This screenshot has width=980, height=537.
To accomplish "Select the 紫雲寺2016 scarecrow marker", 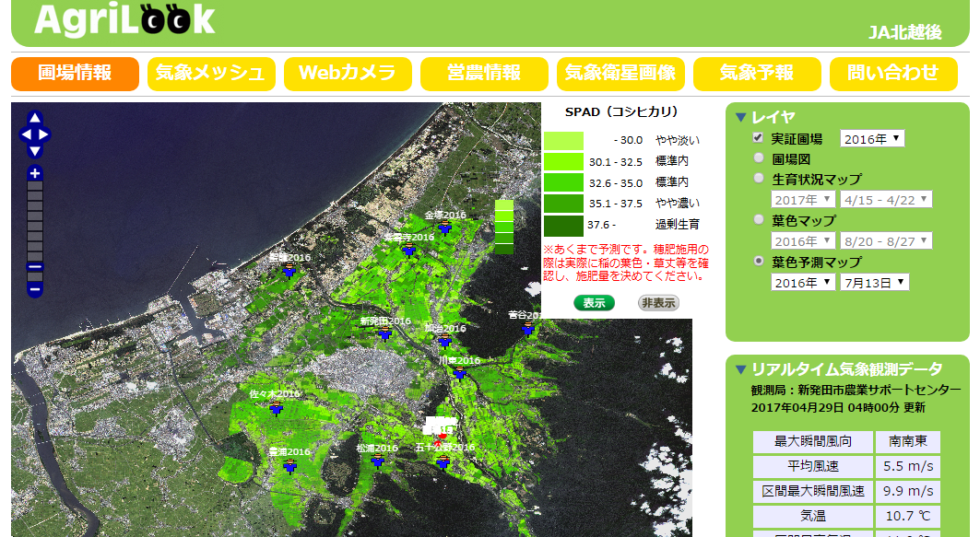I will pyautogui.click(x=408, y=250).
